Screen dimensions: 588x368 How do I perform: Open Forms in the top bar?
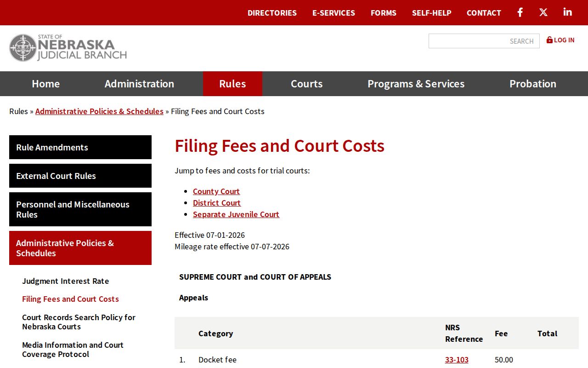(384, 13)
